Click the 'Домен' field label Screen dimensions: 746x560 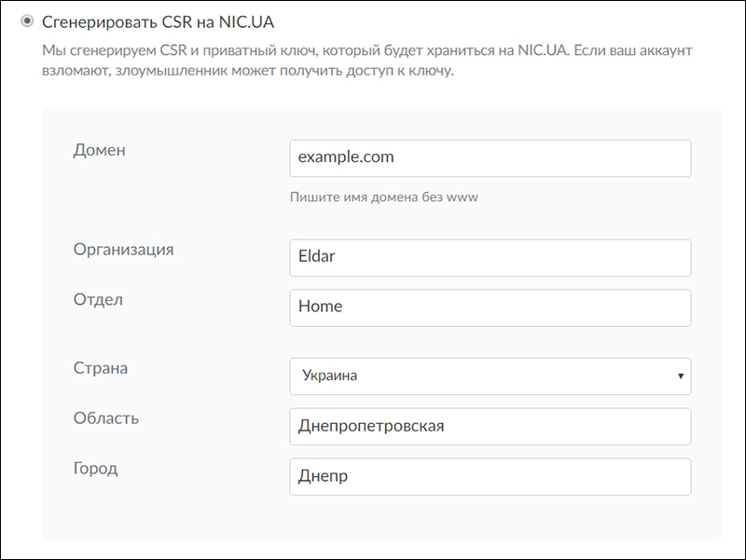pyautogui.click(x=99, y=150)
